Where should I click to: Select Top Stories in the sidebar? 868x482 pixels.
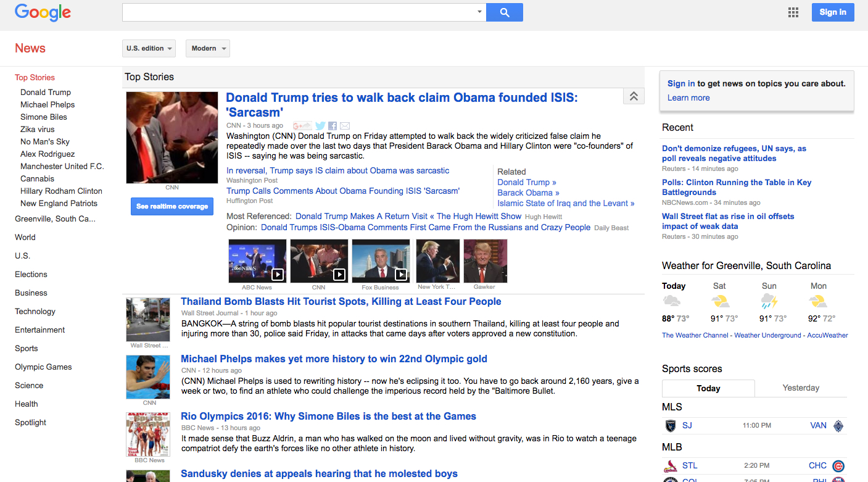pos(35,77)
